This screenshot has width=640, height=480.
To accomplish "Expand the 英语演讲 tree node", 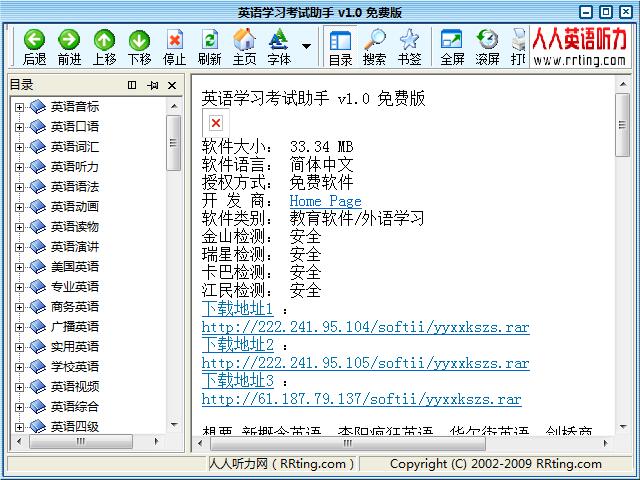I will pos(19,247).
